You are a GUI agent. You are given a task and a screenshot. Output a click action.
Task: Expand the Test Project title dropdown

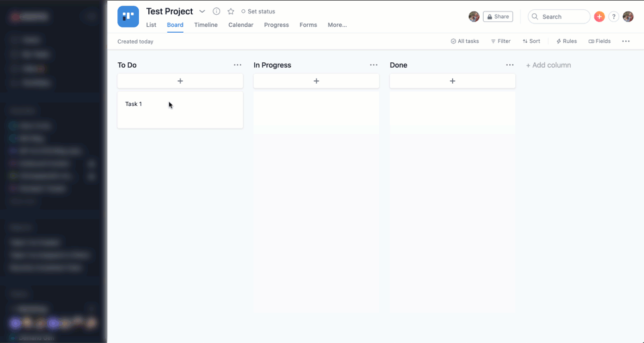pyautogui.click(x=202, y=11)
